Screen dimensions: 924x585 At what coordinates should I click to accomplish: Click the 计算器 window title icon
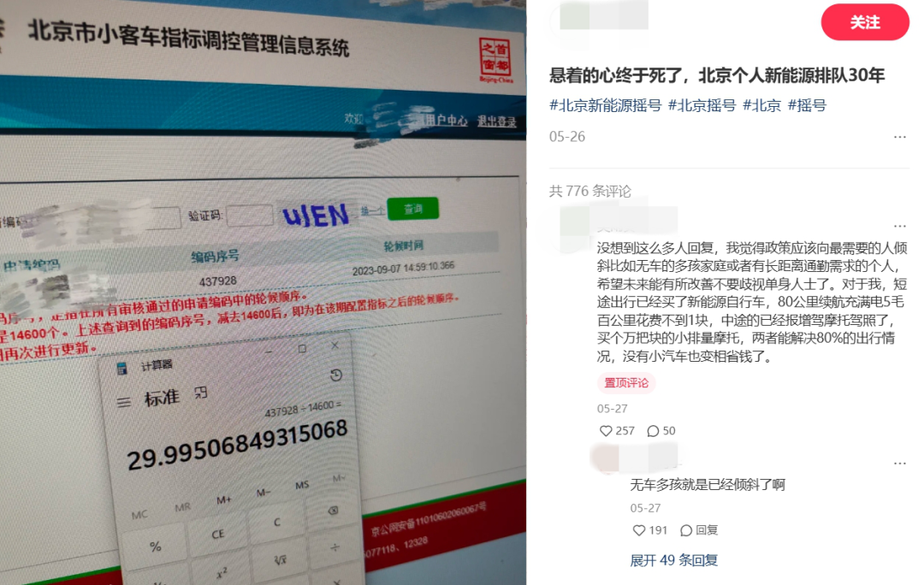[x=122, y=369]
